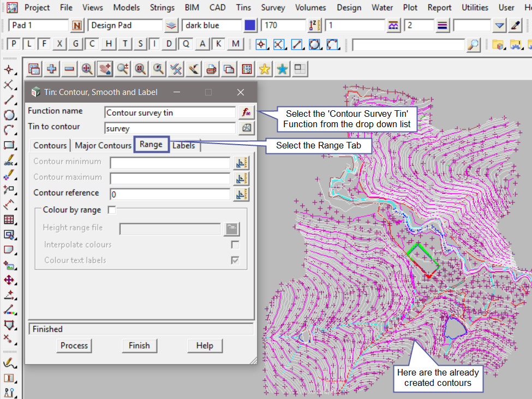
Task: Click the layers icon beside Design Pad
Action: click(x=171, y=26)
